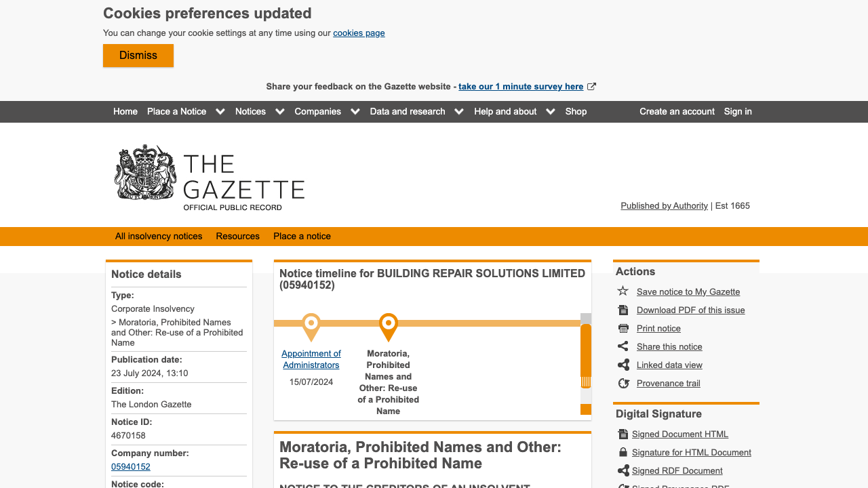Select the All insolvency notices tab

coord(159,237)
